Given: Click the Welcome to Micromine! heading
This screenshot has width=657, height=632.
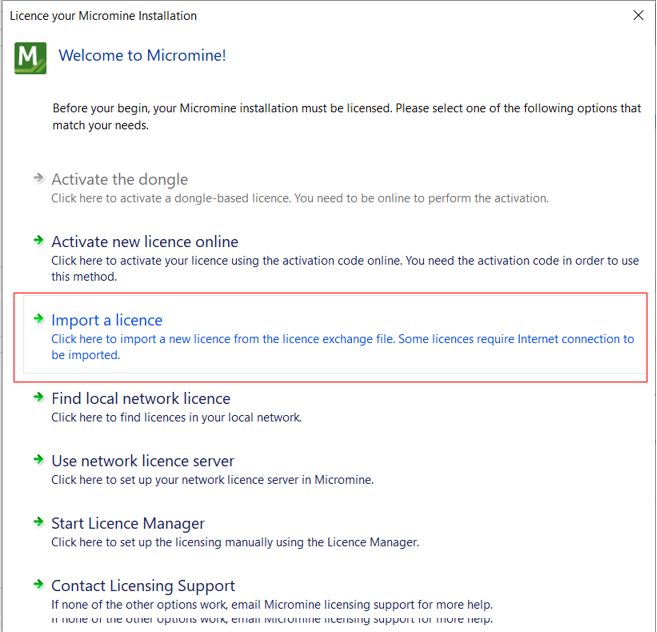Looking at the screenshot, I should pos(142,55).
